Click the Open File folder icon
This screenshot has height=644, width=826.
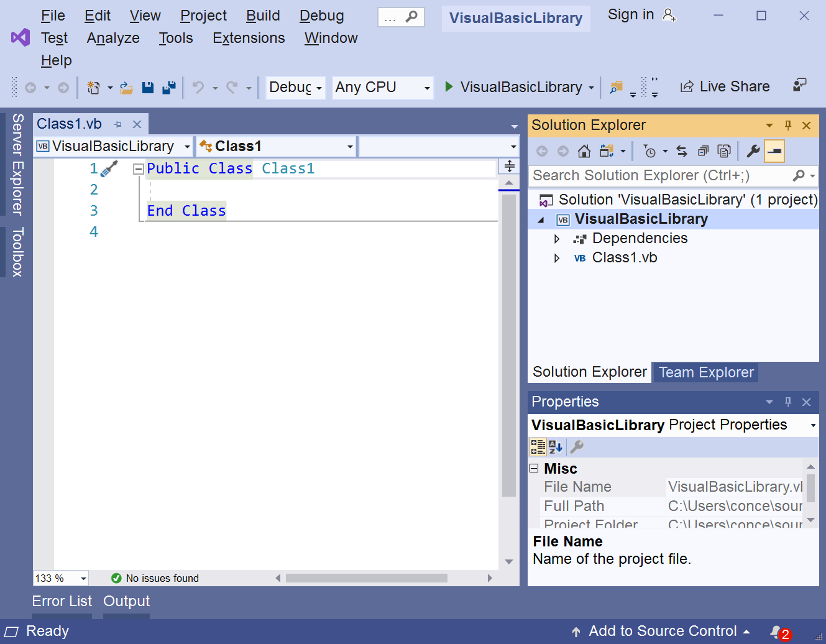click(x=126, y=88)
